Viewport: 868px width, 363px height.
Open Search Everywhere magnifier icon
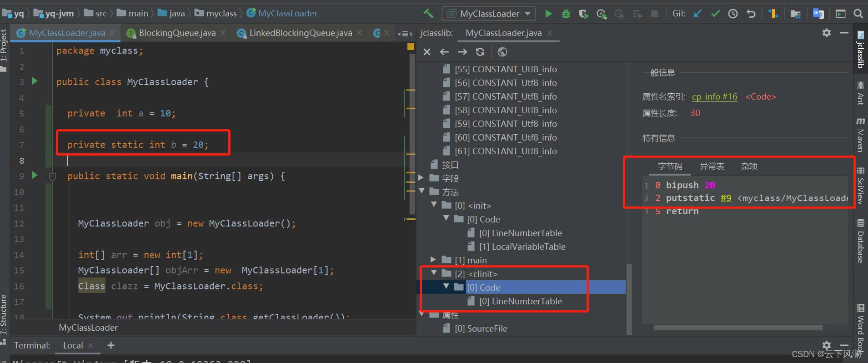[858, 14]
